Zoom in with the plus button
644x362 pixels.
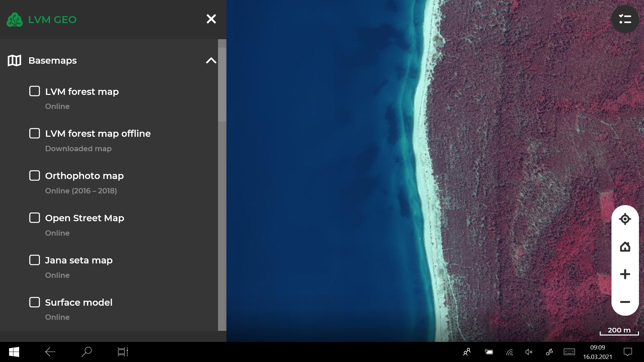pyautogui.click(x=625, y=274)
